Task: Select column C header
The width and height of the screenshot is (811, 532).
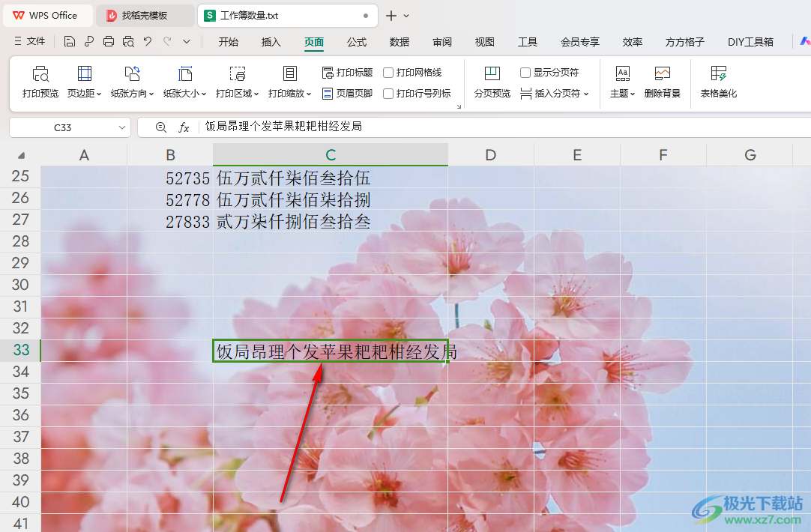Action: click(331, 154)
